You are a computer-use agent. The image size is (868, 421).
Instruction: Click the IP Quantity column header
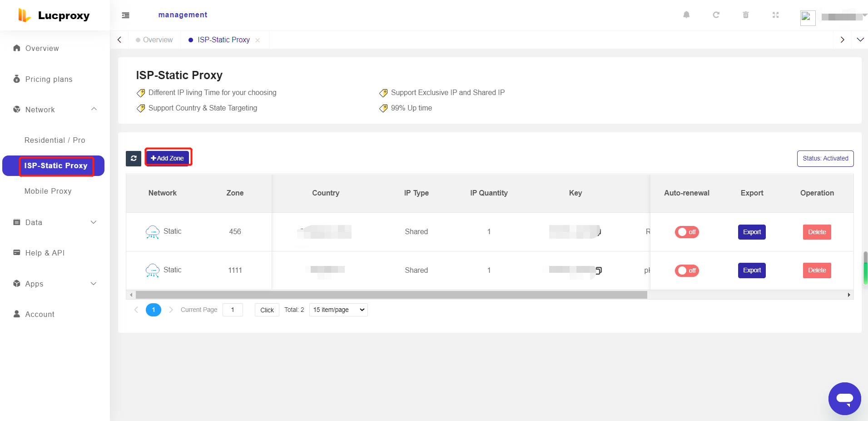point(489,193)
